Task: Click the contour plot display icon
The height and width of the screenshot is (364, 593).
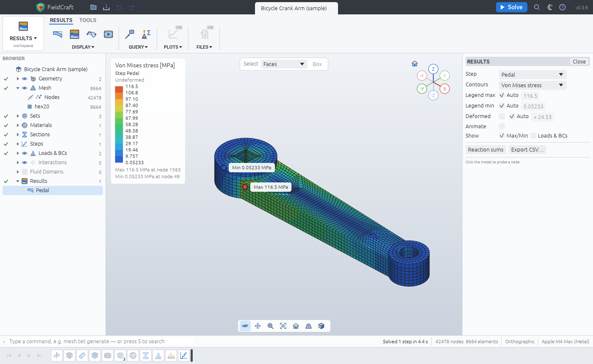Action: tap(75, 34)
